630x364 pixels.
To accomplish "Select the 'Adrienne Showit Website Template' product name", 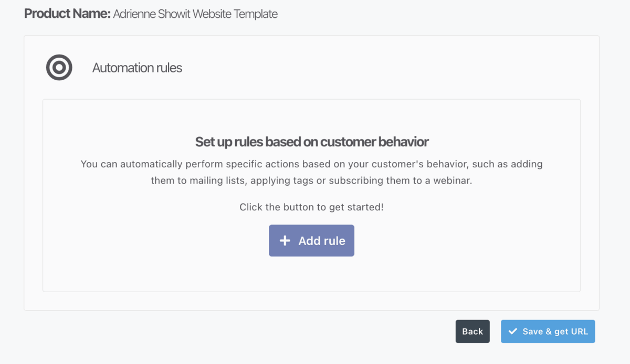I will (x=195, y=14).
